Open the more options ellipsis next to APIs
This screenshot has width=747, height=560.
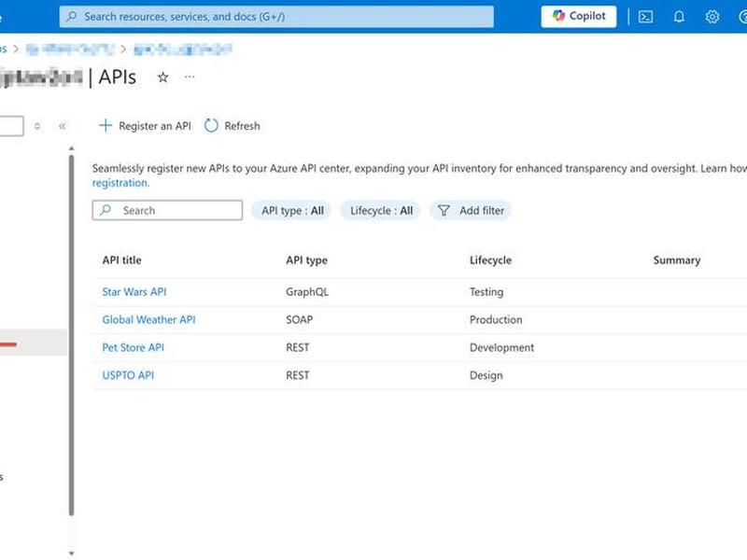coord(190,77)
